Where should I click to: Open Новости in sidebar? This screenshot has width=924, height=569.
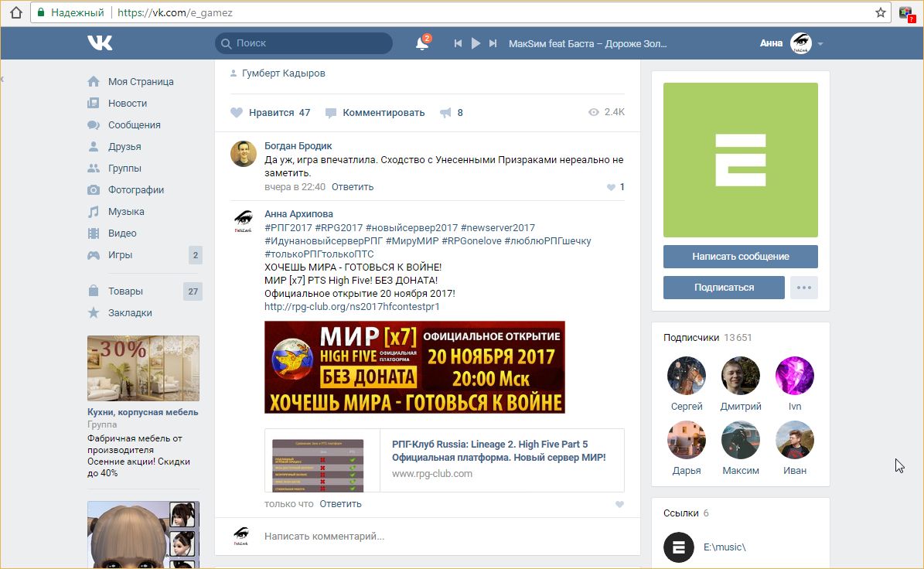coord(128,103)
